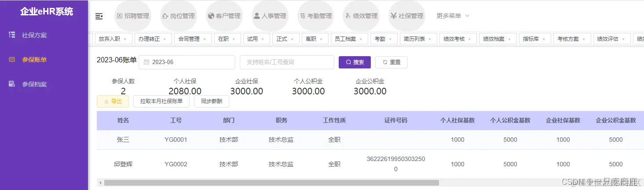This screenshot has width=644, height=190.
Task: Close the 绩效评估 tab
Action: 623,39
